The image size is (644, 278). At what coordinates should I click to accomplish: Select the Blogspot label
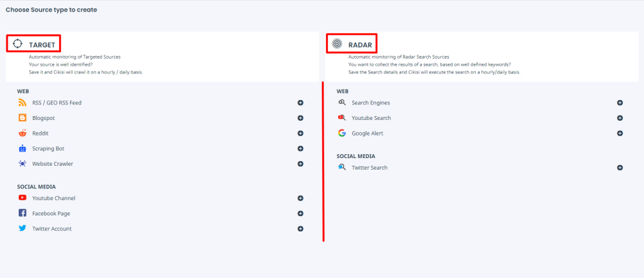point(44,118)
